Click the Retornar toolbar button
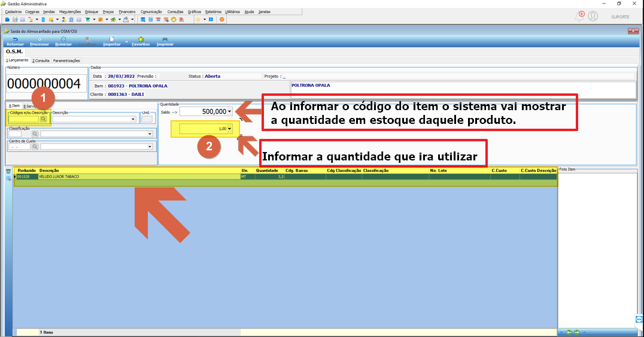 coord(15,41)
